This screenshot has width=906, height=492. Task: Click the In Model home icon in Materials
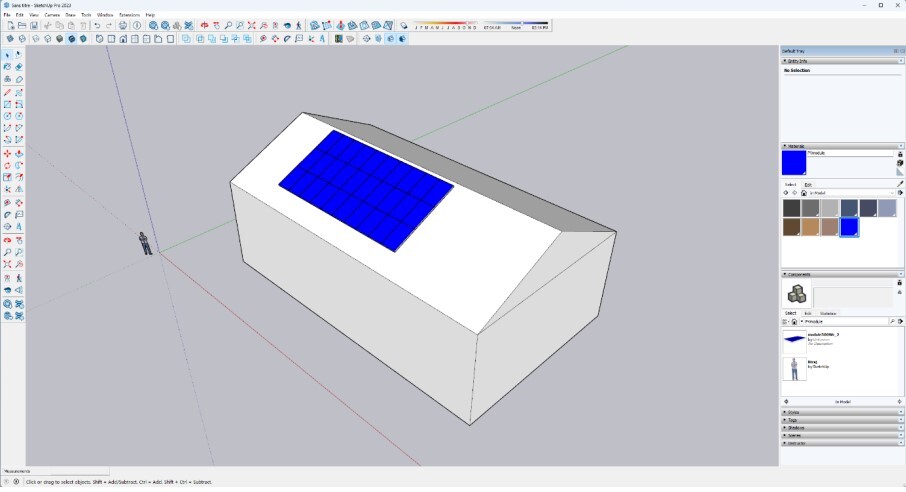pyautogui.click(x=804, y=193)
